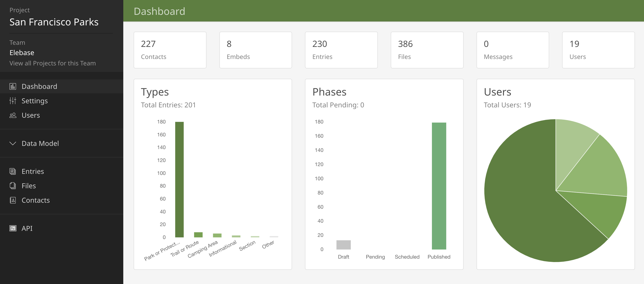644x284 pixels.
Task: Click the Contacts address-book icon
Action: pos(13,200)
